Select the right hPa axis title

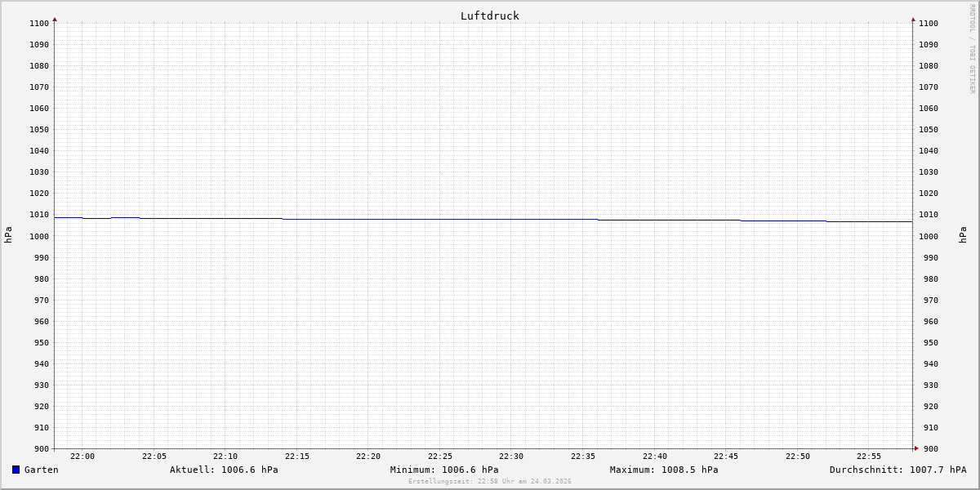[x=963, y=235]
